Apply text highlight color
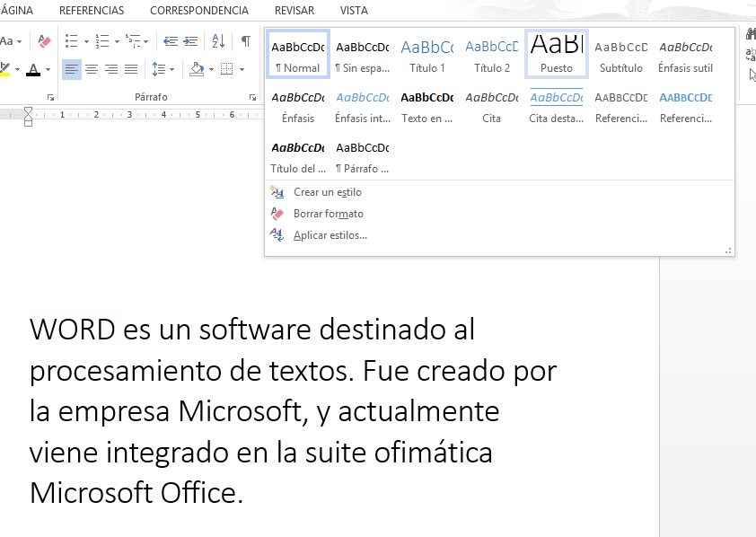The width and height of the screenshot is (756, 537). pos(4,69)
